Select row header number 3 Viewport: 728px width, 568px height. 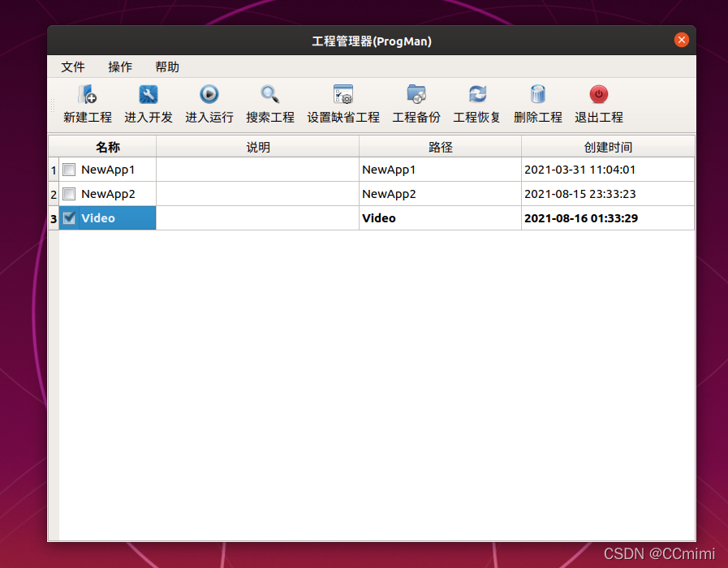[x=54, y=218]
